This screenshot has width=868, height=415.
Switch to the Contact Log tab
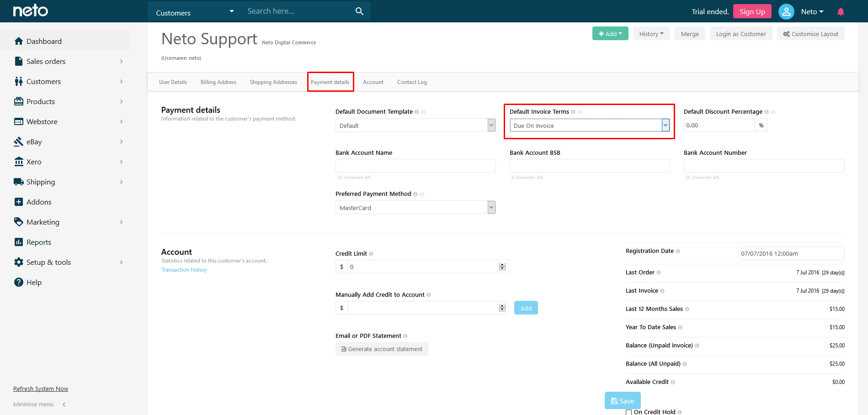point(412,82)
